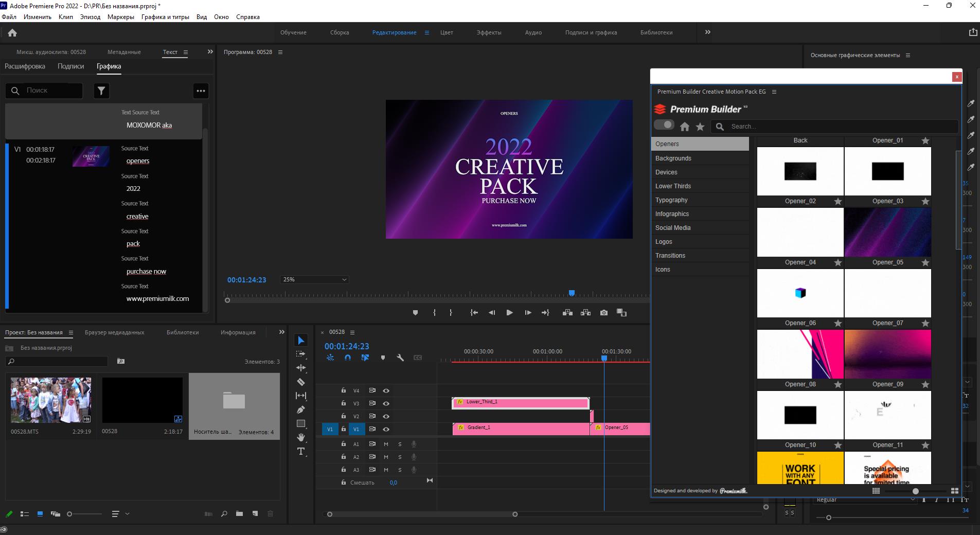Screen dimensions: 980x535
Task: Click Back in Premium Builder grid
Action: [800, 140]
